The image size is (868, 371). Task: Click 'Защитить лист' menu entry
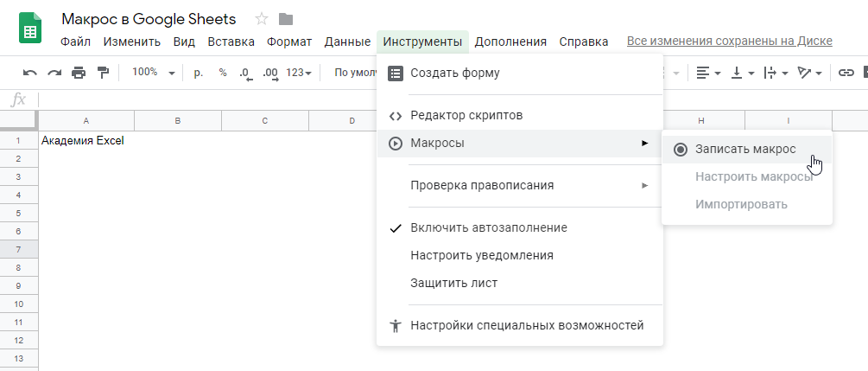coord(453,284)
